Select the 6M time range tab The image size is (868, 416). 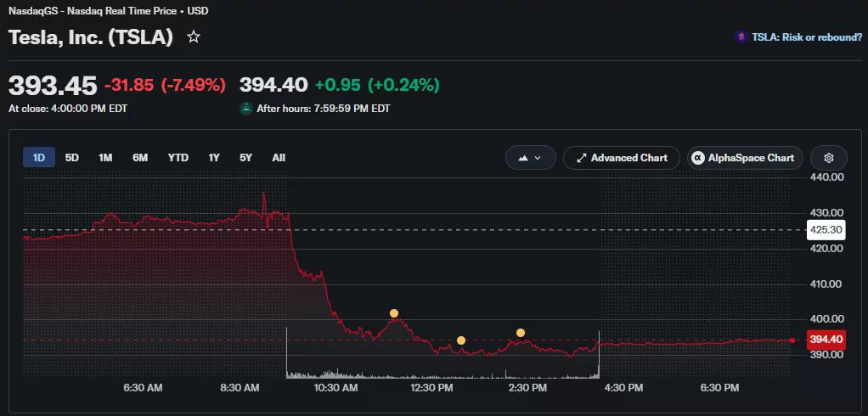click(140, 158)
